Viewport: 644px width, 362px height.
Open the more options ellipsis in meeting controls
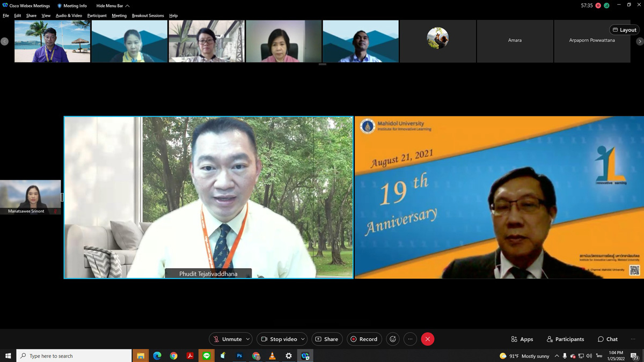coord(410,339)
